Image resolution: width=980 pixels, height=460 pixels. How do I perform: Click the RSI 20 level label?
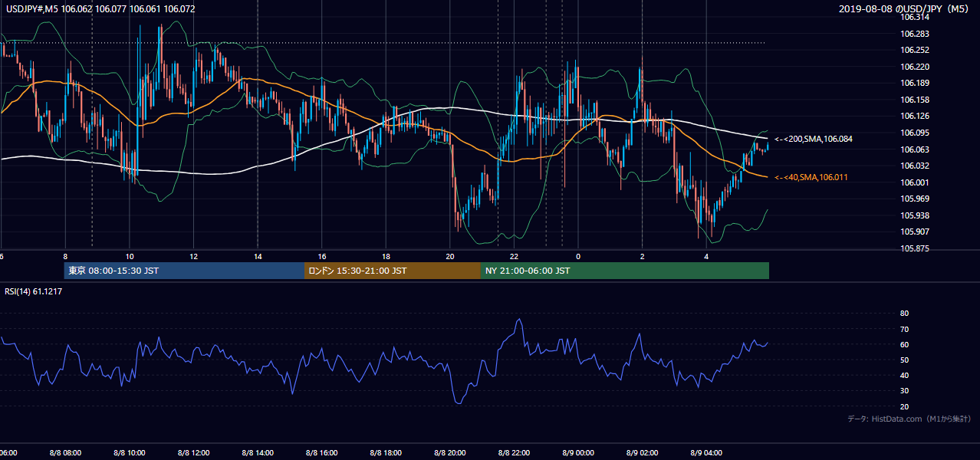point(904,406)
